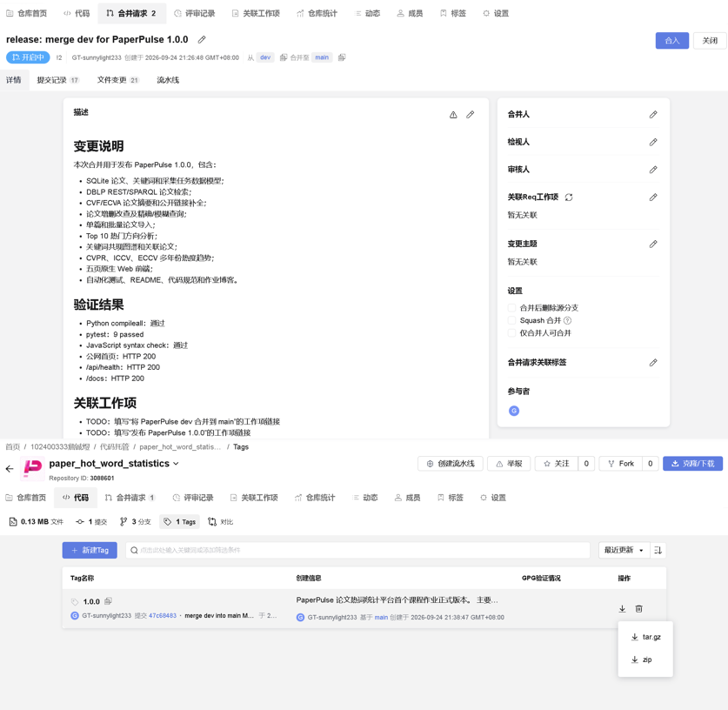Image resolution: width=728 pixels, height=710 pixels.
Task: Edit the 描述 description with the pencil icon
Action: 471,115
